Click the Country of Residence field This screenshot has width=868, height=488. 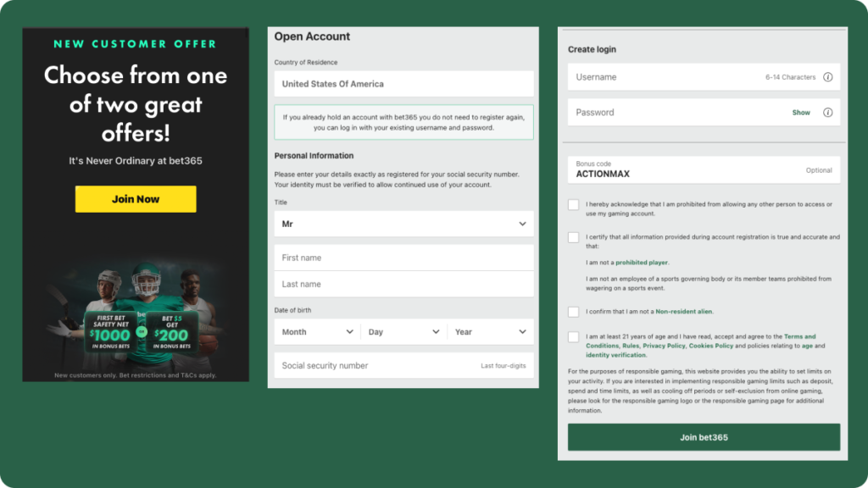(x=403, y=84)
